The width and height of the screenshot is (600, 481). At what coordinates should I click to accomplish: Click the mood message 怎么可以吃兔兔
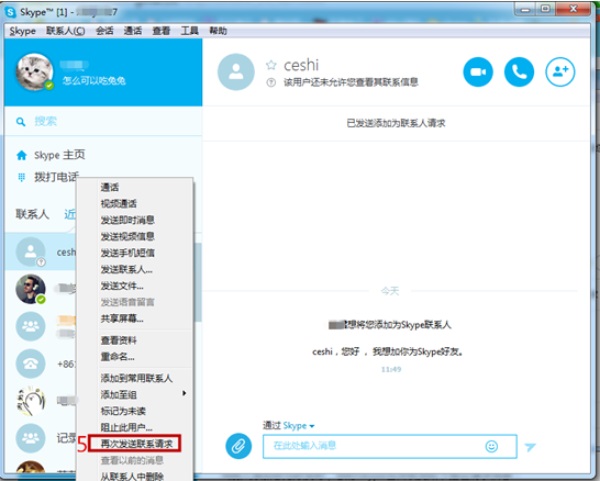[94, 81]
